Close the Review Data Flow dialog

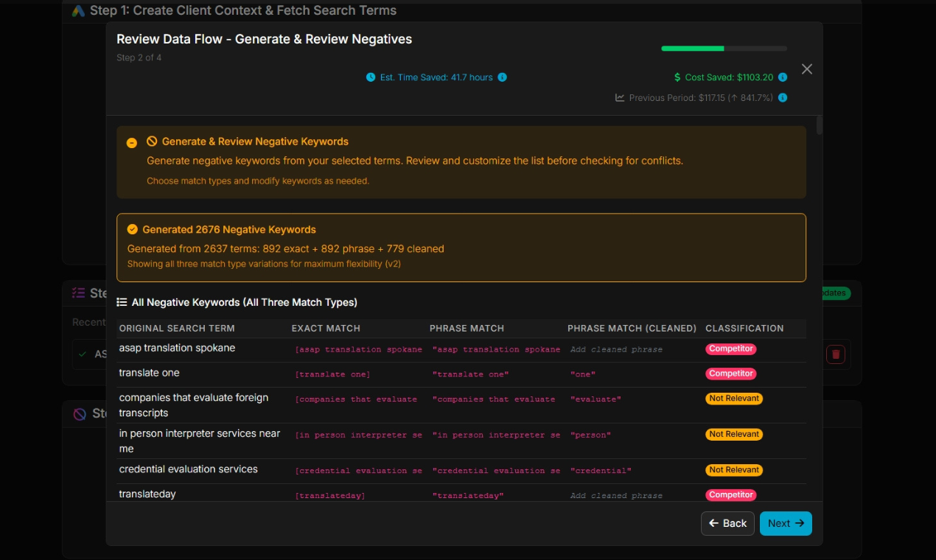point(807,69)
